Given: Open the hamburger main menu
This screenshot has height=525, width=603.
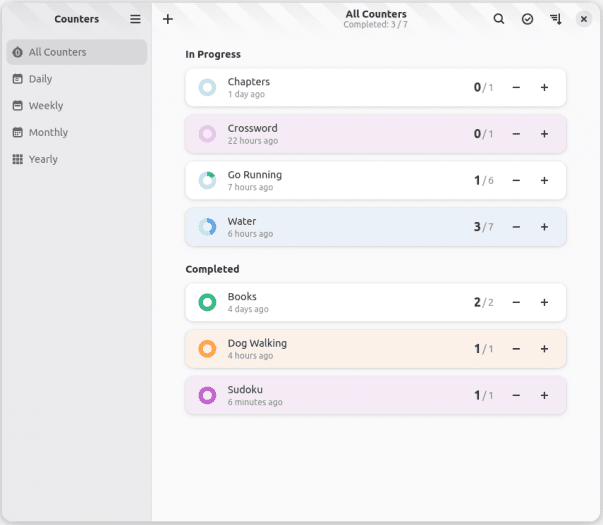Looking at the screenshot, I should (x=135, y=19).
